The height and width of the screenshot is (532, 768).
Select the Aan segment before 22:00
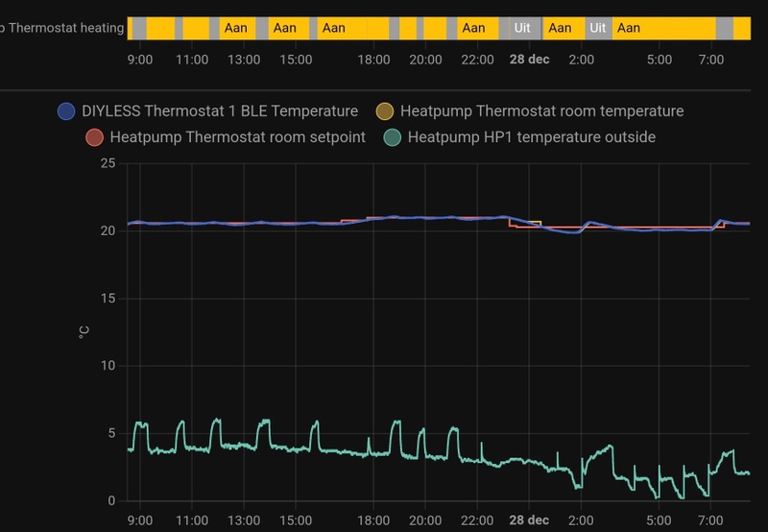click(477, 28)
